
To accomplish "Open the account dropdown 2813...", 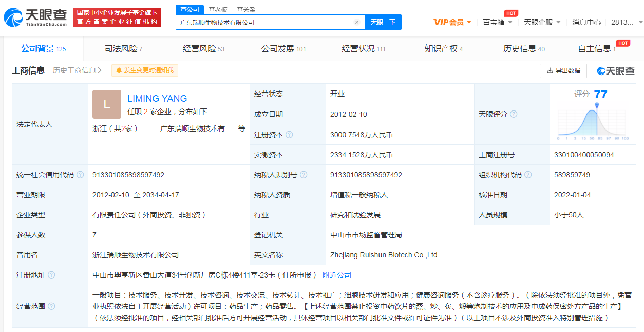I will coord(627,22).
